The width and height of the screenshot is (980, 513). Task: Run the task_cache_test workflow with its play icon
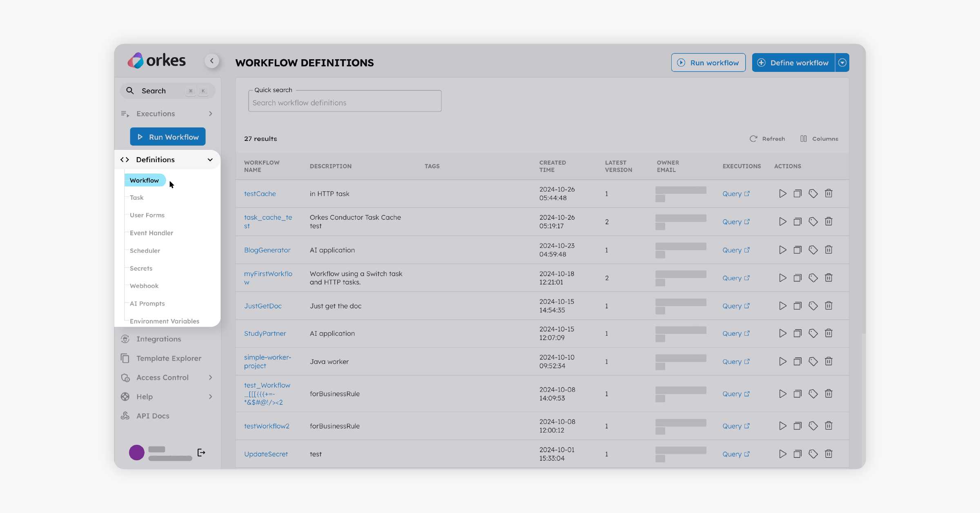click(782, 222)
